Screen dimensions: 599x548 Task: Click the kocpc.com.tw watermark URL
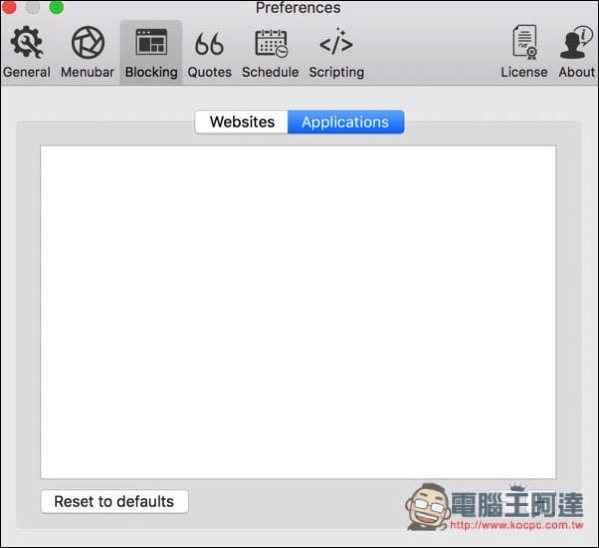pos(517,525)
